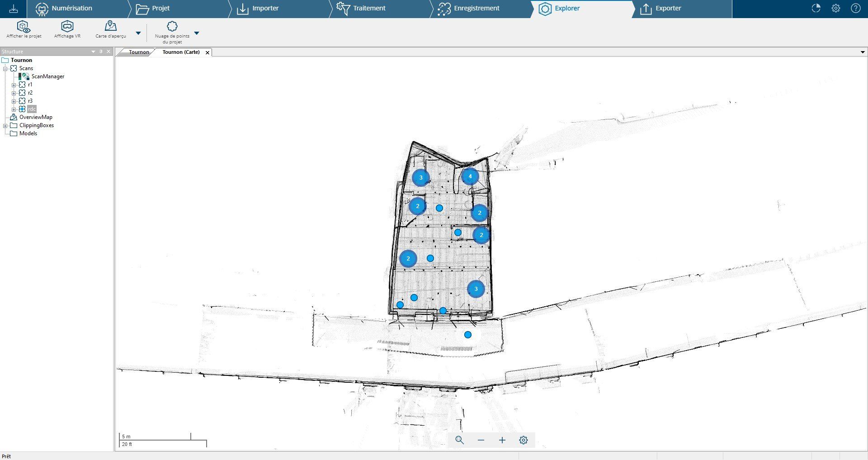Click Nuage de points du projet icon
868x460 pixels.
coord(172,27)
